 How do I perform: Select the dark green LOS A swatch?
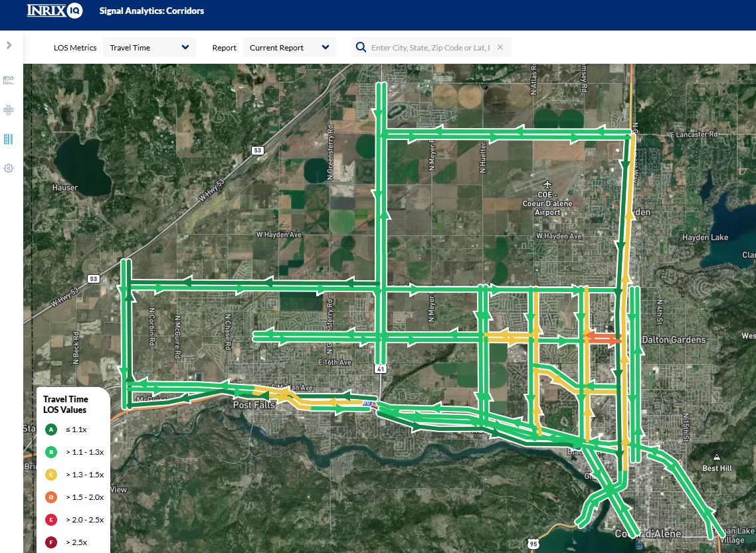click(x=50, y=430)
